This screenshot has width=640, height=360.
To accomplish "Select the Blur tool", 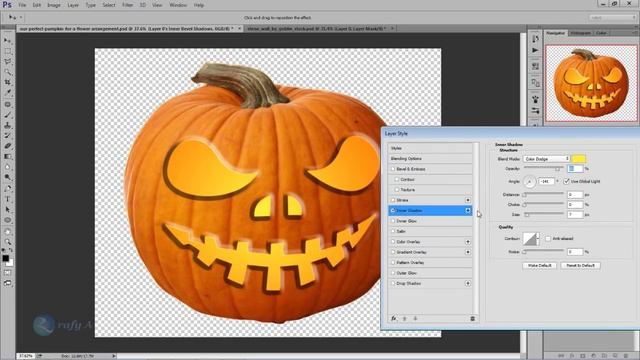I will (x=7, y=167).
